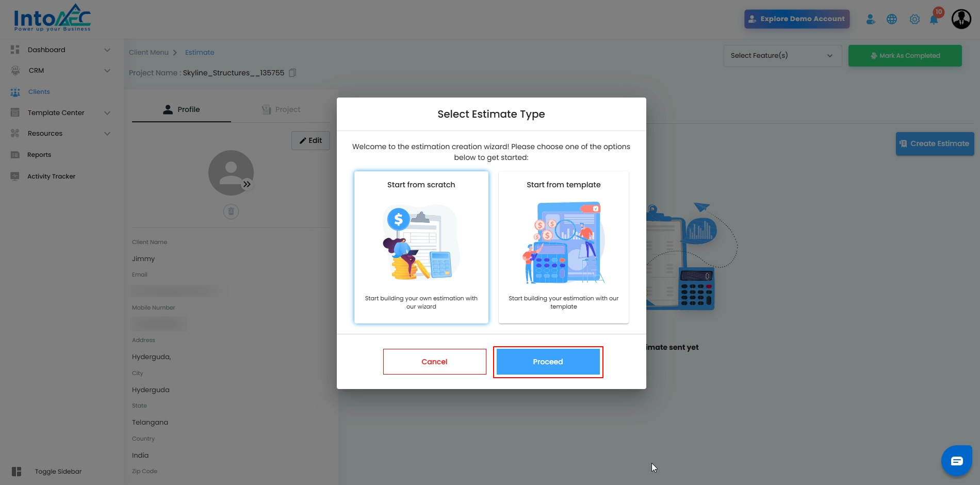This screenshot has height=485, width=980.
Task: Copy project name using the clipboard icon
Action: click(x=292, y=73)
